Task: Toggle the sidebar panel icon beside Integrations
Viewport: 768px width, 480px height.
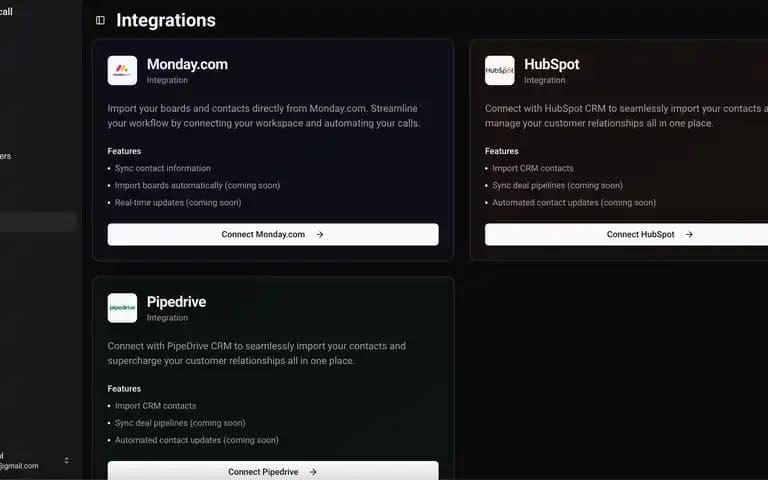Action: point(100,20)
